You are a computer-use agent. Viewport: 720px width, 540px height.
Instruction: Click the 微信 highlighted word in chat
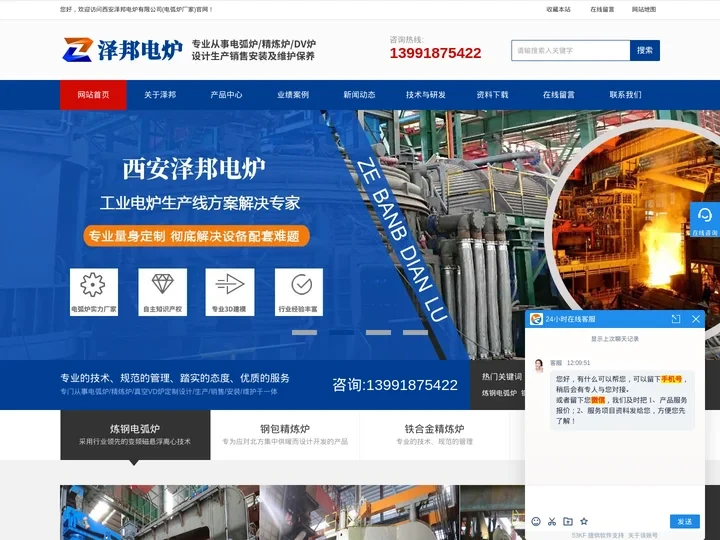pos(598,400)
